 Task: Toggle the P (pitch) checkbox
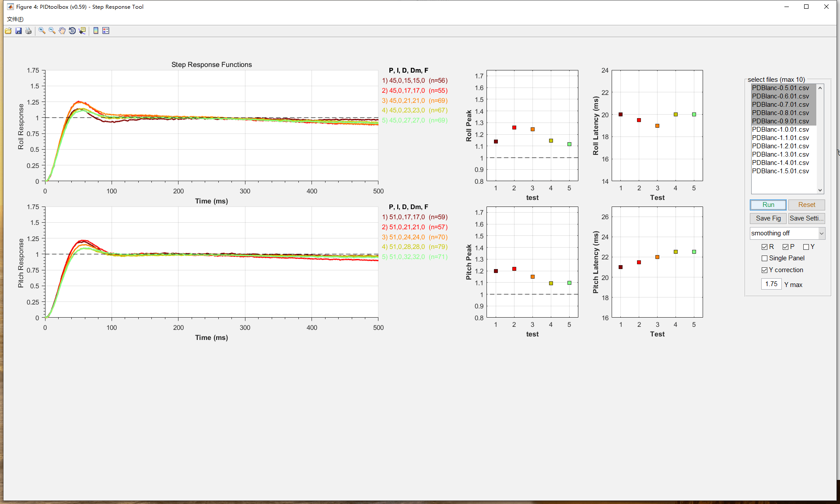(x=786, y=247)
